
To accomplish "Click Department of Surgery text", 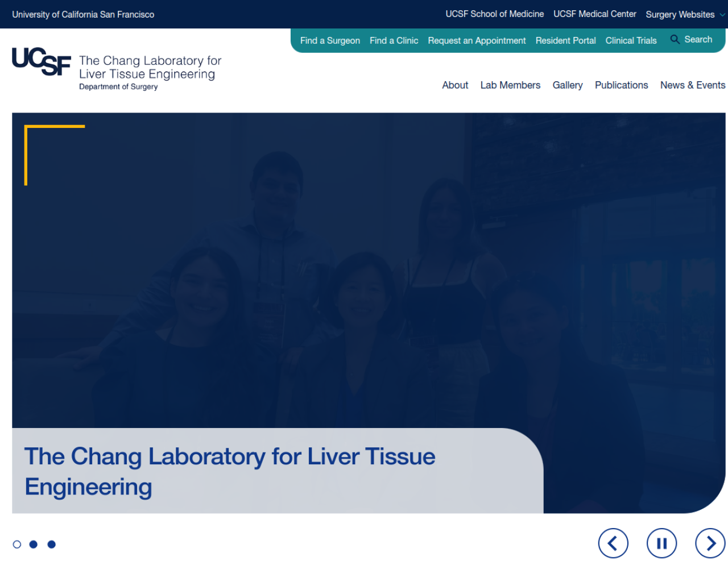I will (118, 87).
